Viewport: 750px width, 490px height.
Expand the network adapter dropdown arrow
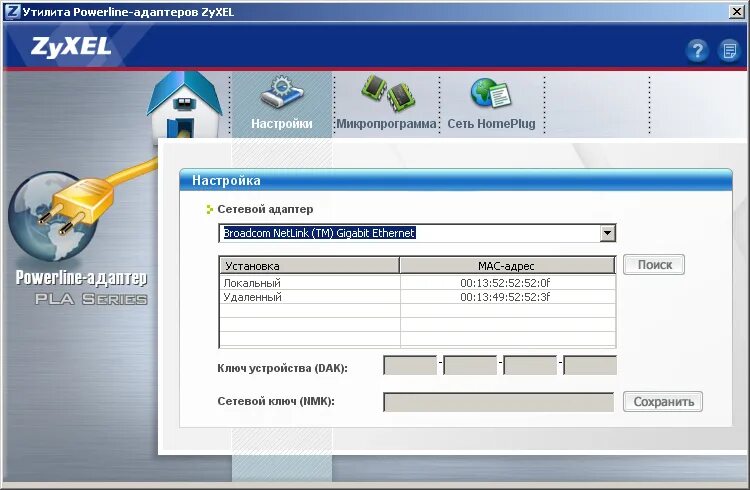tap(607, 233)
